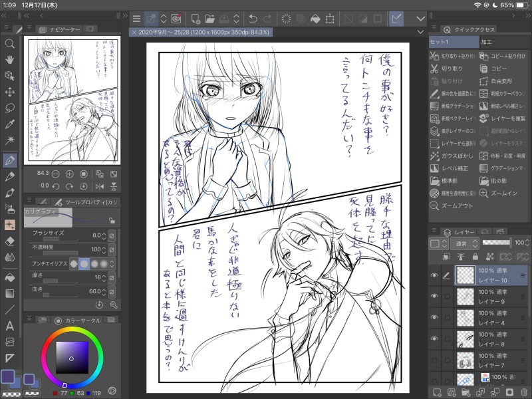Toggle brush stabilizer lock in カリグラフィ preview

click(x=112, y=221)
